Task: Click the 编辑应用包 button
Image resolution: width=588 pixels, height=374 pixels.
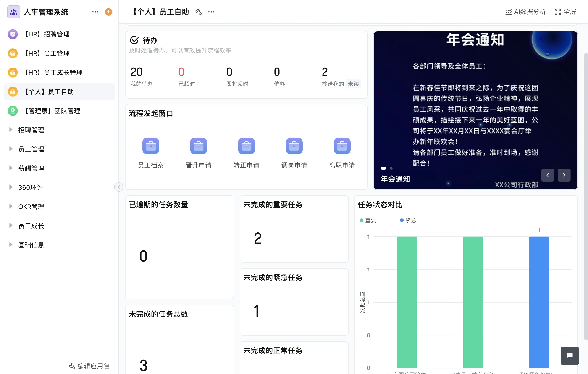Action: [x=89, y=366]
